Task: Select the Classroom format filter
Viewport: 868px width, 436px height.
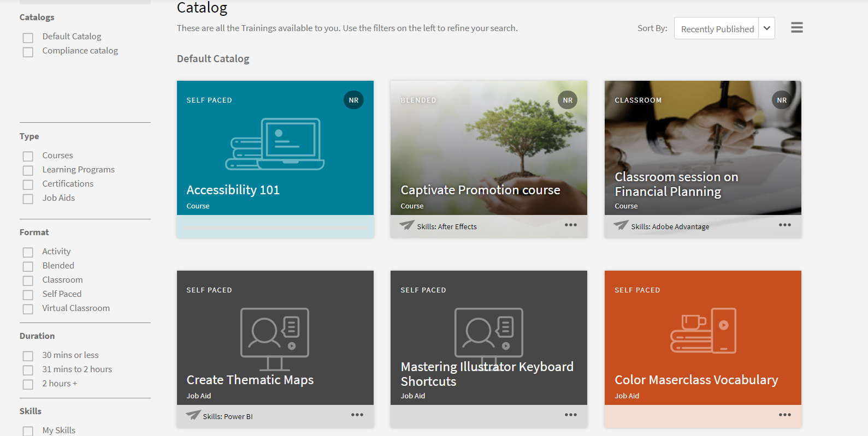Action: 28,281
